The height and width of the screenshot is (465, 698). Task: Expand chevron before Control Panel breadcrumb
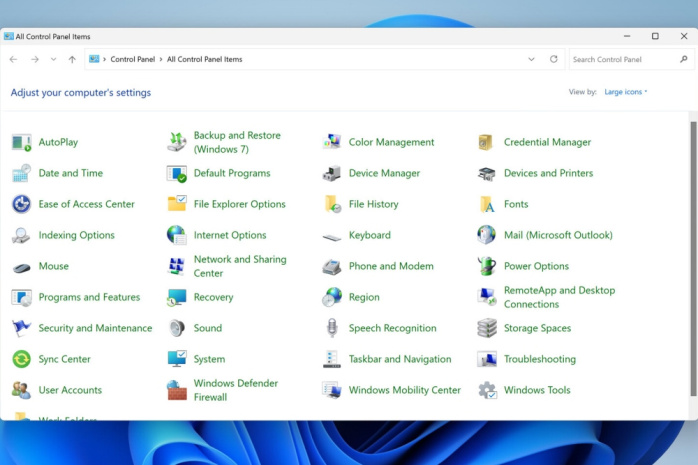point(105,59)
